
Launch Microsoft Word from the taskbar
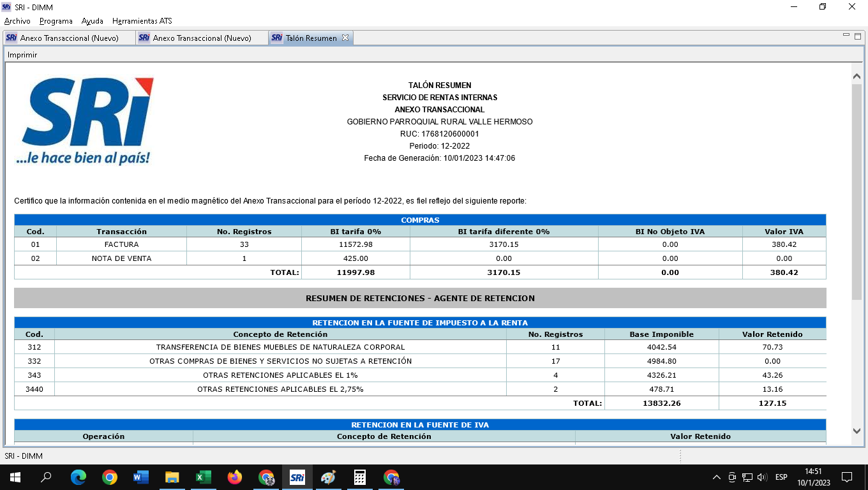point(141,477)
